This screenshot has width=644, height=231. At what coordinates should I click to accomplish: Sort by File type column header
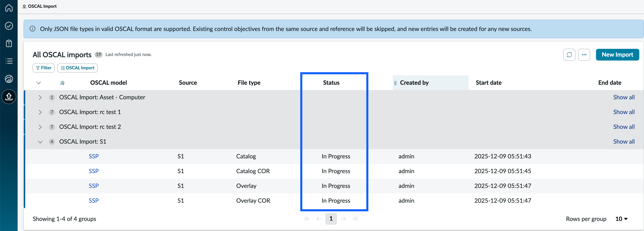249,83
